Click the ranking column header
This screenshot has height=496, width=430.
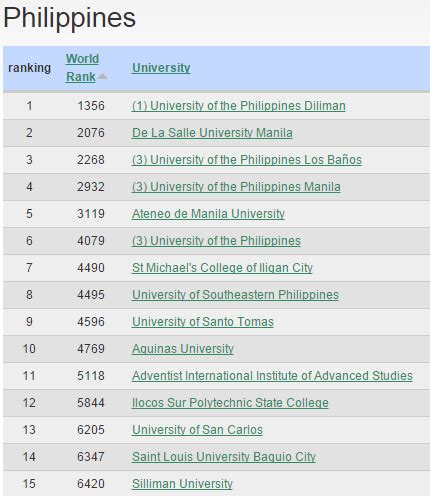pos(29,68)
